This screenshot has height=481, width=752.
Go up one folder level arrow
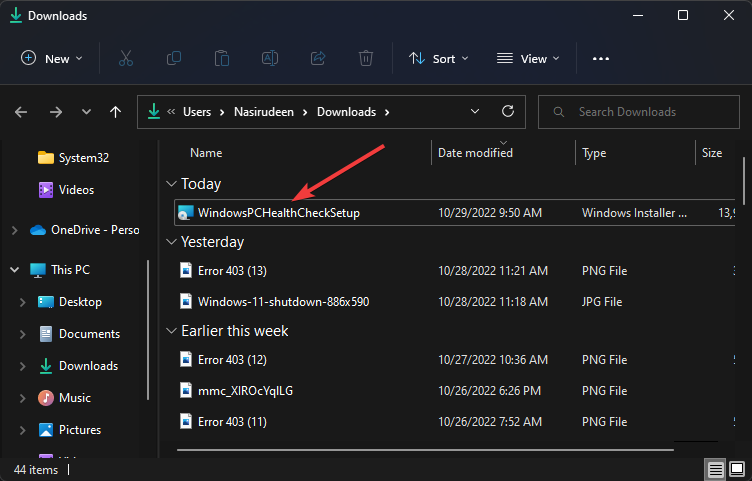pos(115,112)
